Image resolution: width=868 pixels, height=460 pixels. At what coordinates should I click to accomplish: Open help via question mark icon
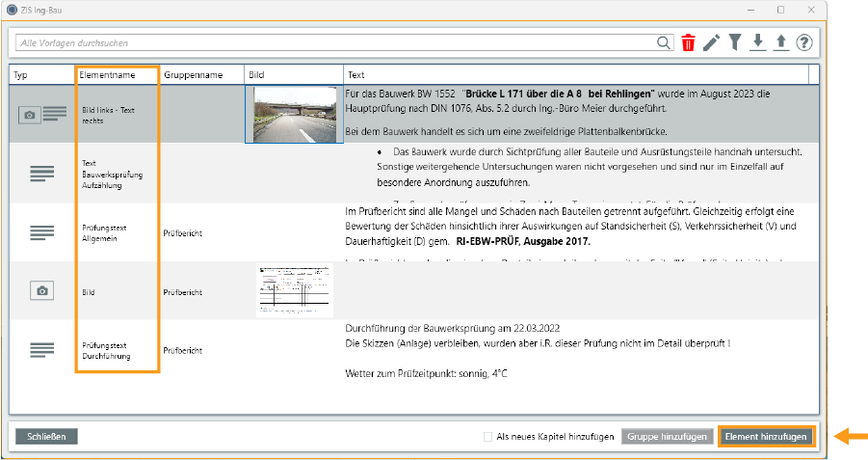[x=804, y=42]
